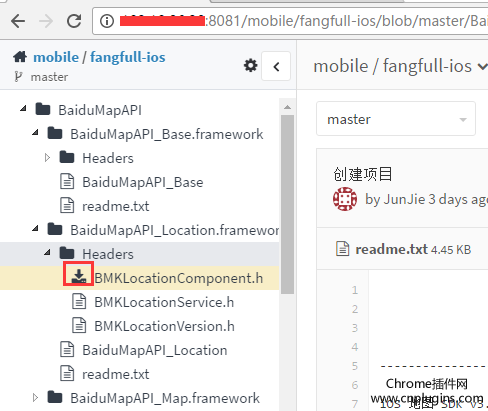
Task: Click the site information icon in address bar
Action: coord(107,21)
